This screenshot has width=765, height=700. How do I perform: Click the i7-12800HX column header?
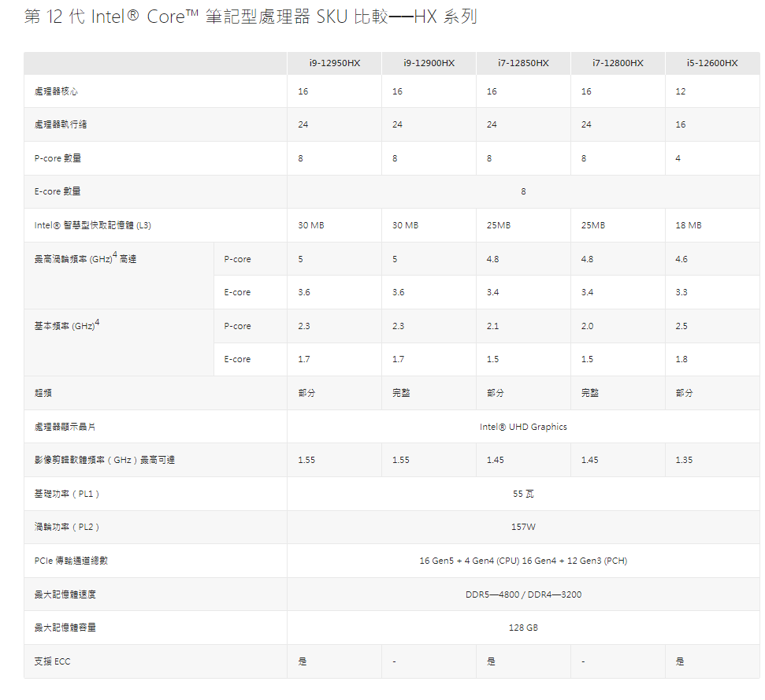pyautogui.click(x=618, y=63)
